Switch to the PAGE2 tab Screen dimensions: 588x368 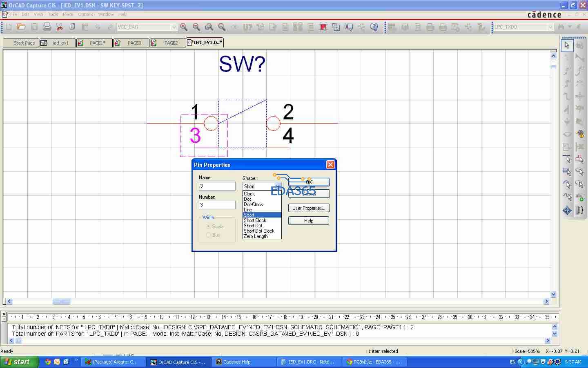click(x=168, y=43)
